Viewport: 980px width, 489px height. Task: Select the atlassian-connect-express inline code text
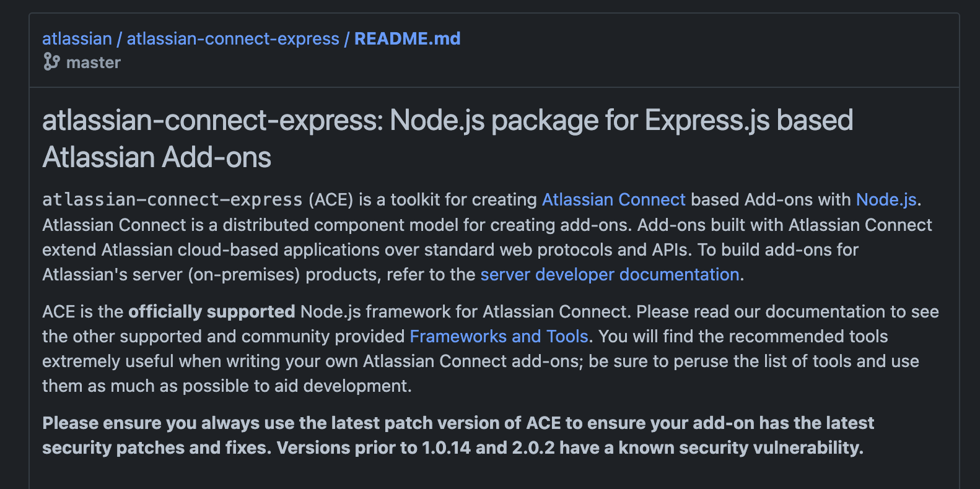point(171,199)
